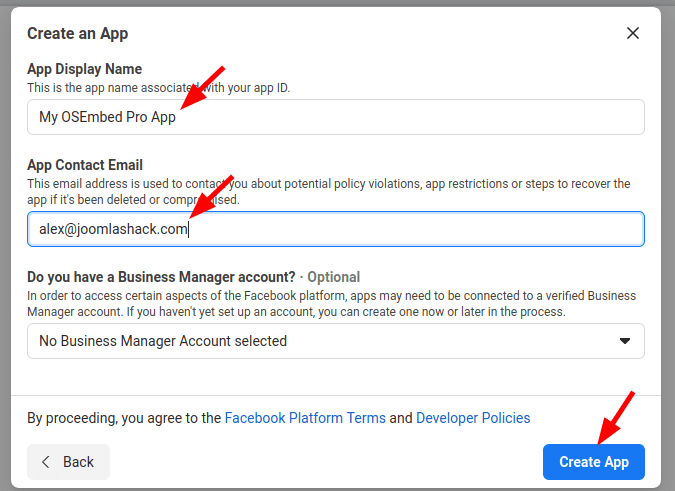Click the App Display Name input field
675x491 pixels.
[x=336, y=117]
